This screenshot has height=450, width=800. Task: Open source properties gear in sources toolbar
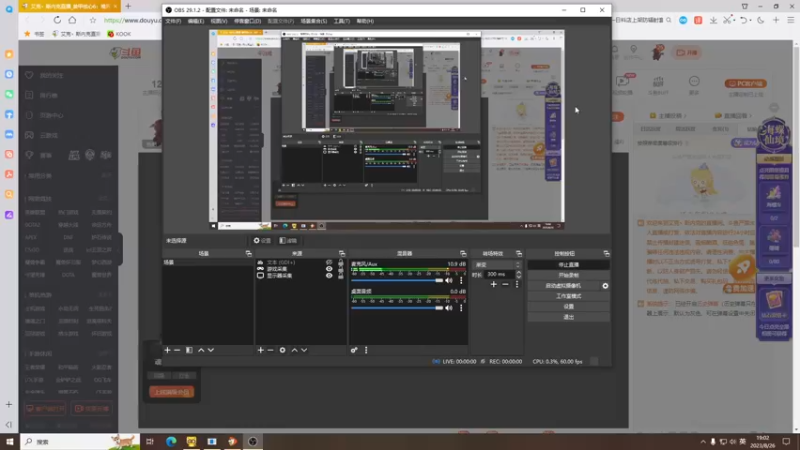pos(283,350)
